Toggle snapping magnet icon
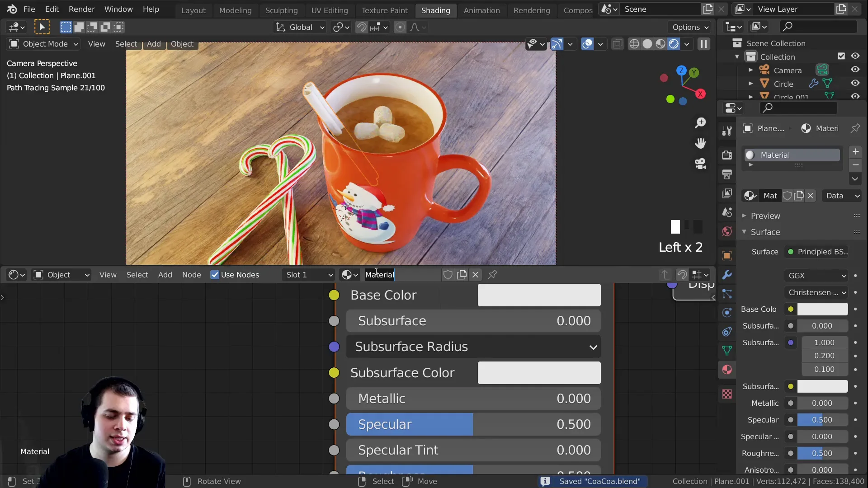The width and height of the screenshot is (868, 488). point(362,27)
